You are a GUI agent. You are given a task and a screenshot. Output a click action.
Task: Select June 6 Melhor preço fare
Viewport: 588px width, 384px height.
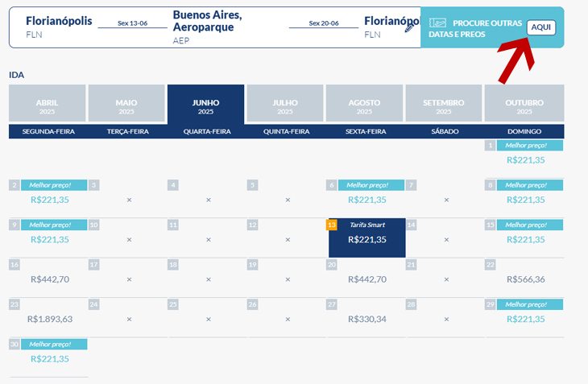point(367,200)
